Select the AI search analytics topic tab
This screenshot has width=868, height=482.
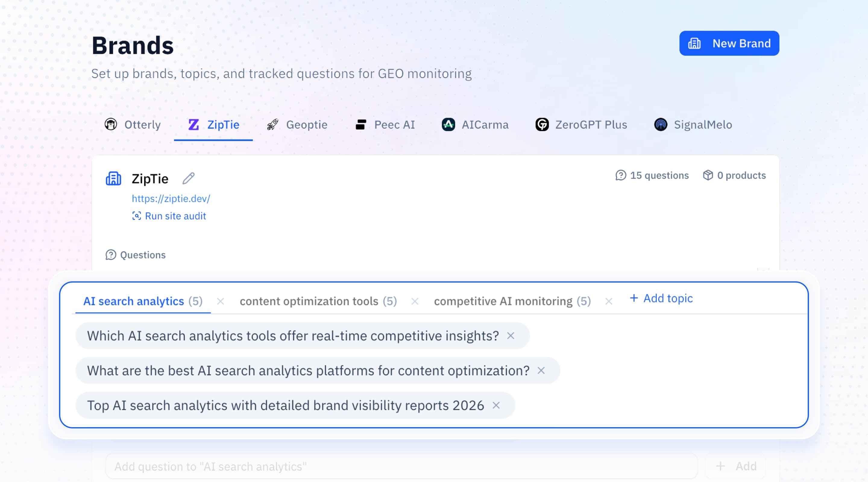(x=143, y=301)
